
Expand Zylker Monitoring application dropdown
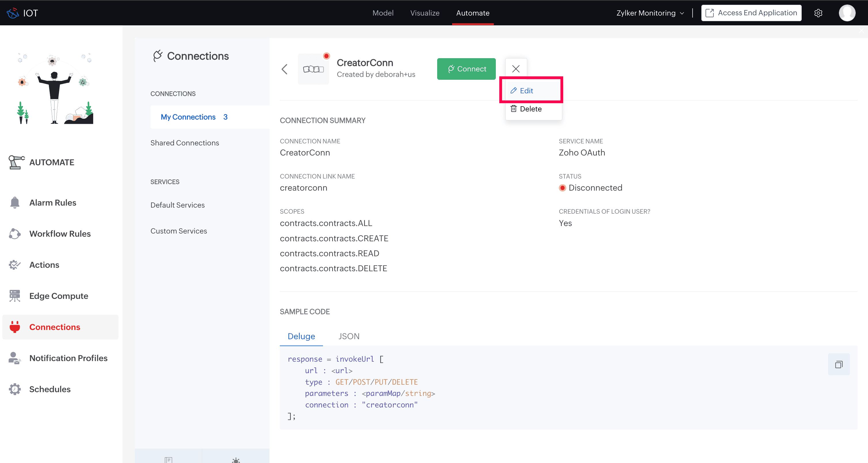click(x=650, y=13)
